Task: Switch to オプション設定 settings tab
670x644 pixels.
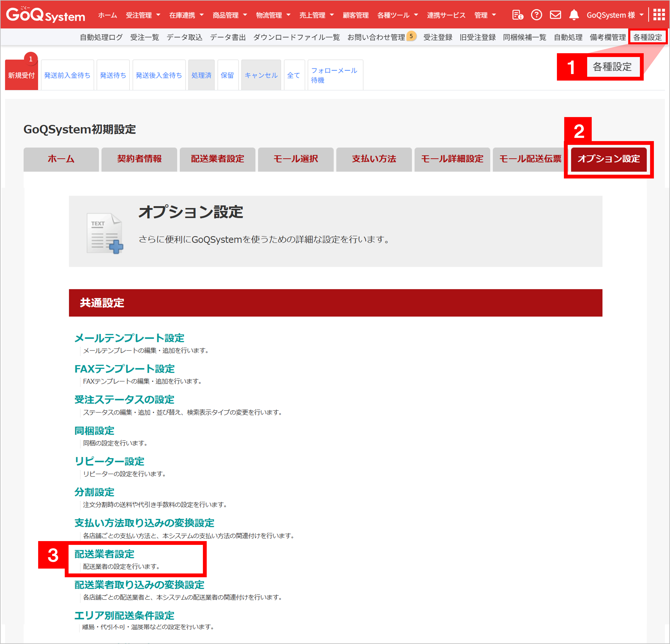Action: point(609,159)
